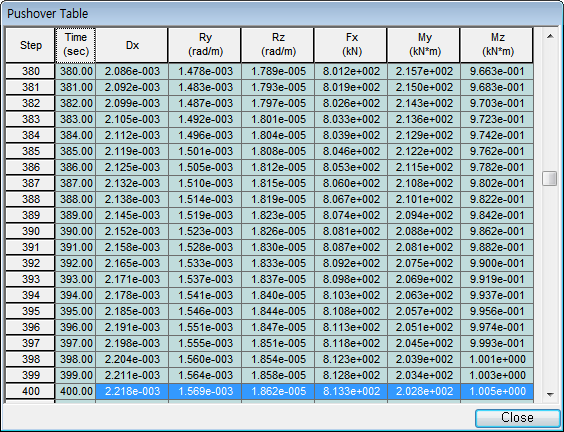Click the scrollbar down arrow

click(550, 395)
